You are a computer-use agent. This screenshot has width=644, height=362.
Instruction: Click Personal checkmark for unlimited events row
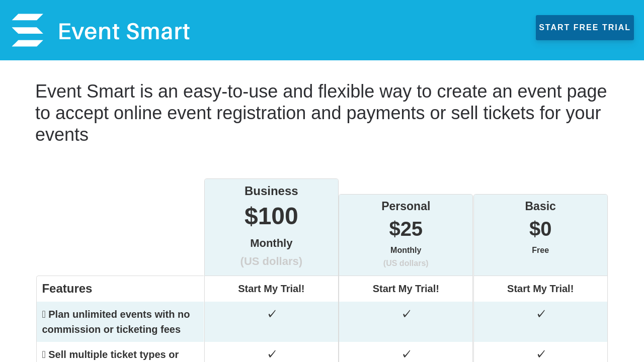tap(407, 314)
